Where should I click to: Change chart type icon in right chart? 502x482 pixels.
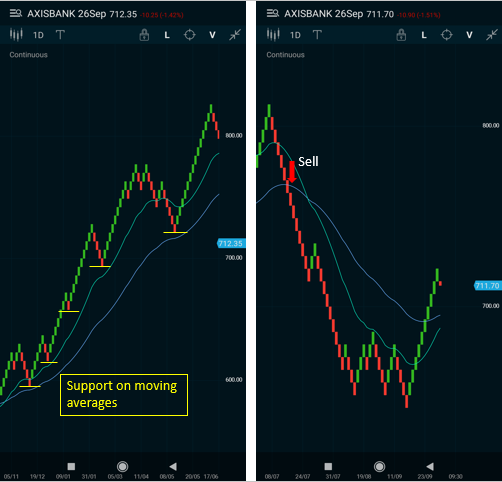(273, 35)
